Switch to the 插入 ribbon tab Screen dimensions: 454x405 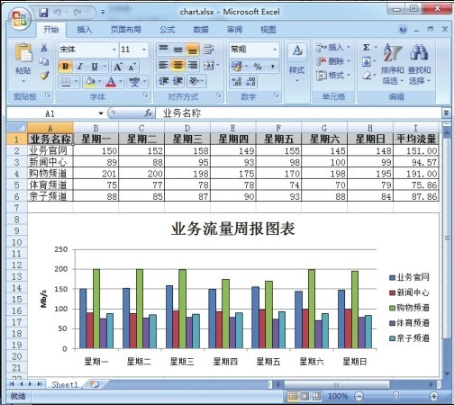[x=84, y=30]
